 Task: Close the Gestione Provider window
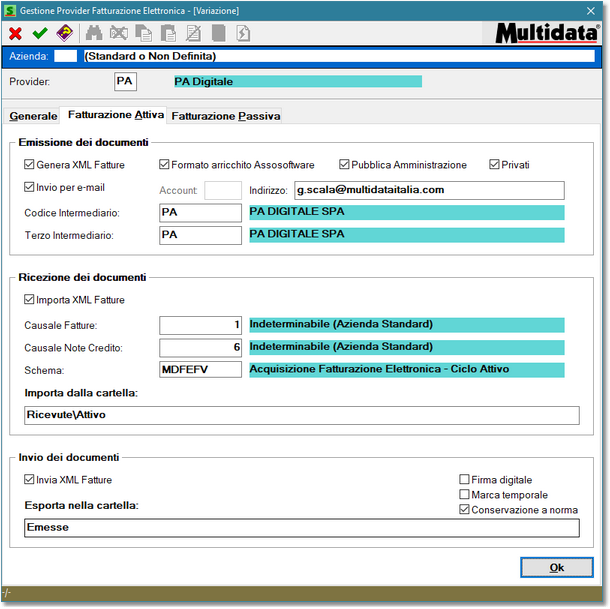click(591, 11)
